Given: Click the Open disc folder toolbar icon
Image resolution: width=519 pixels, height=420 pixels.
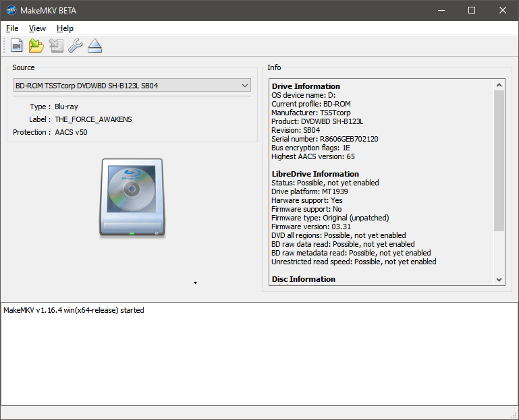Looking at the screenshot, I should click(36, 45).
